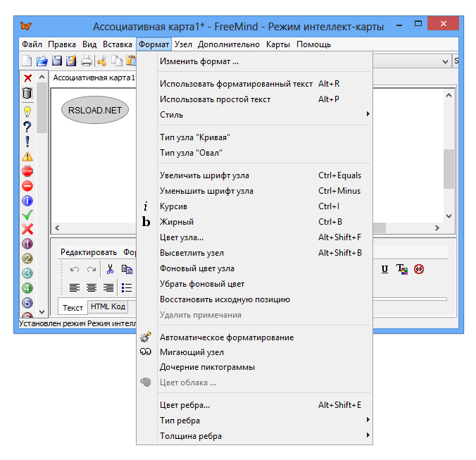Remove last icon with red X icon

27,78
